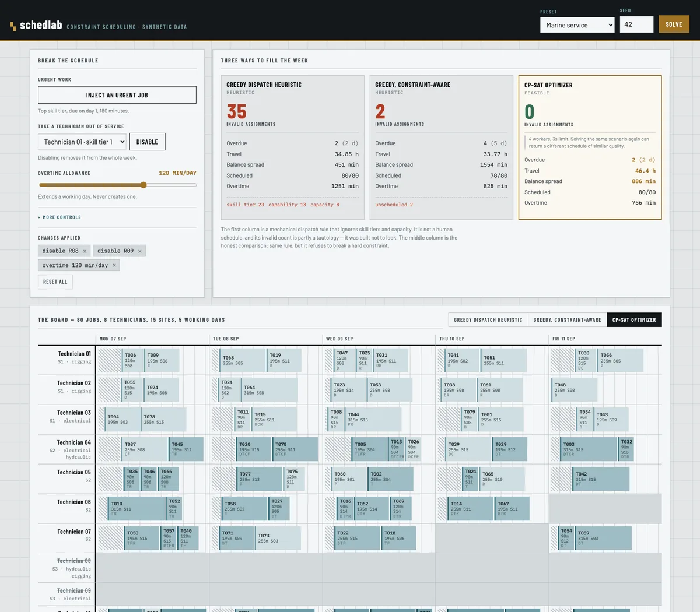The image size is (700, 612).
Task: Remove the 'overtime 120 min/day' chip
Action: pyautogui.click(x=114, y=265)
